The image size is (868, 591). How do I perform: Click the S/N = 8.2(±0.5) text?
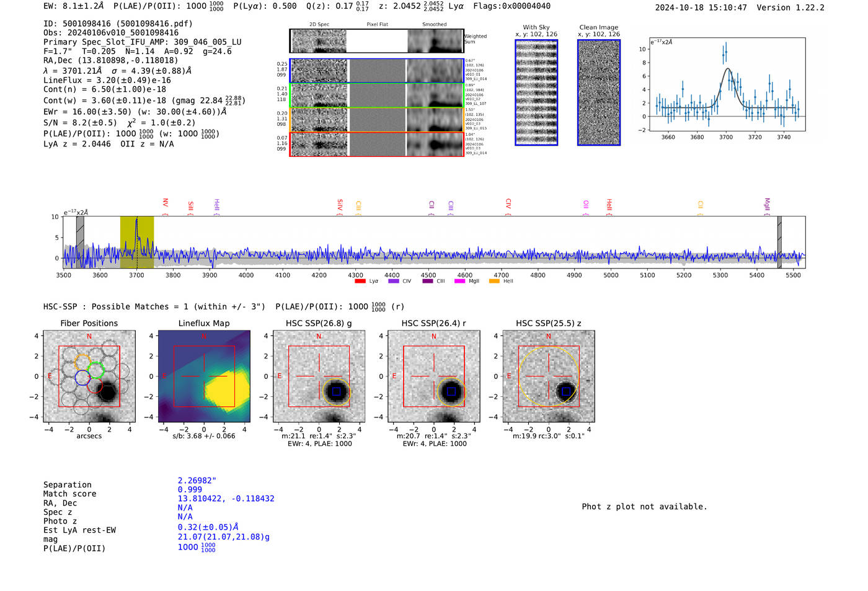(x=80, y=123)
